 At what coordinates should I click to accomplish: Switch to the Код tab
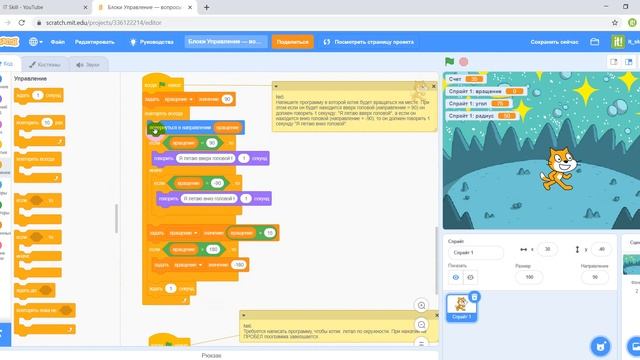click(x=7, y=64)
